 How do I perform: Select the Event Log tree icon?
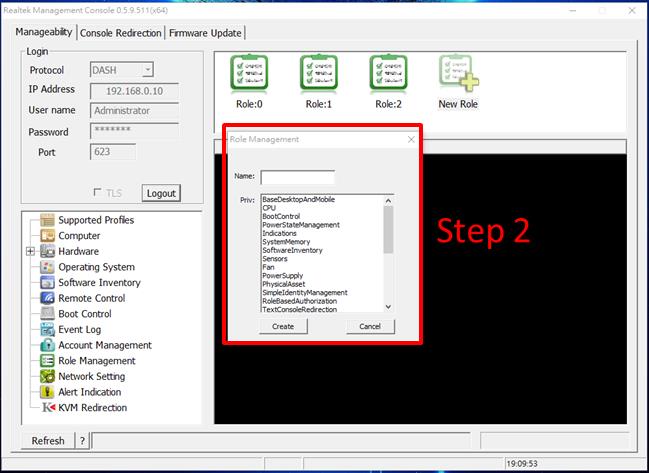point(47,329)
